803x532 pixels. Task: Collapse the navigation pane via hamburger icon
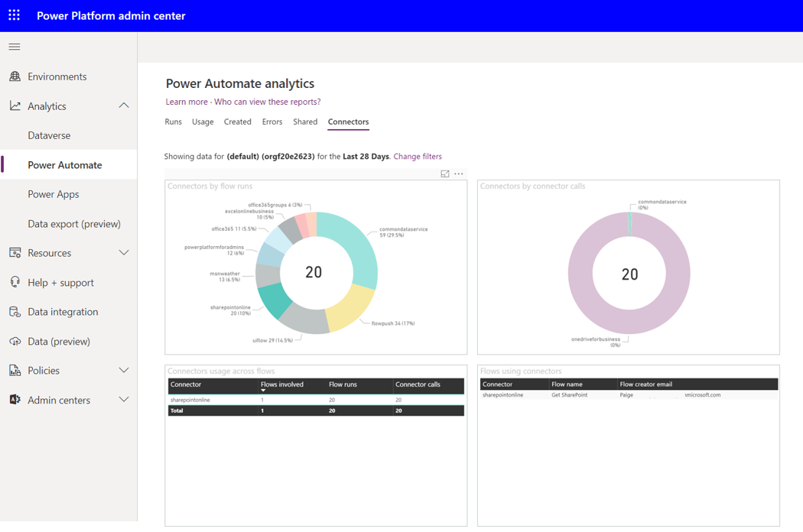pos(14,46)
